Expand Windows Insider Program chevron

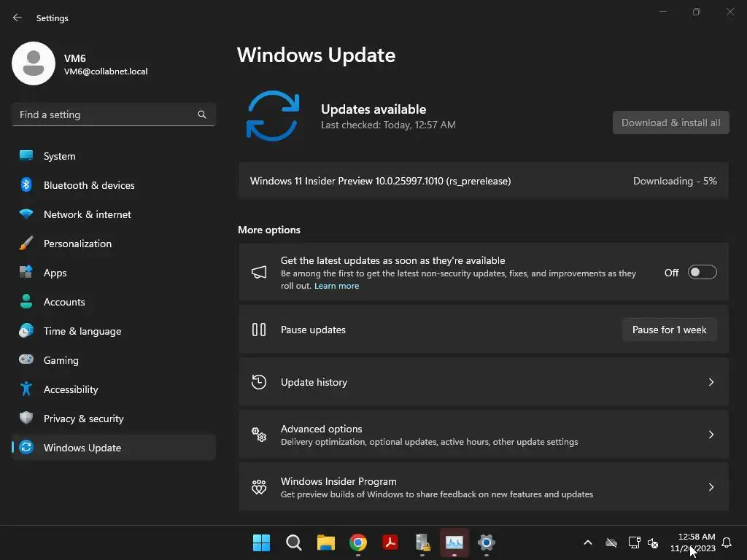[x=711, y=486]
